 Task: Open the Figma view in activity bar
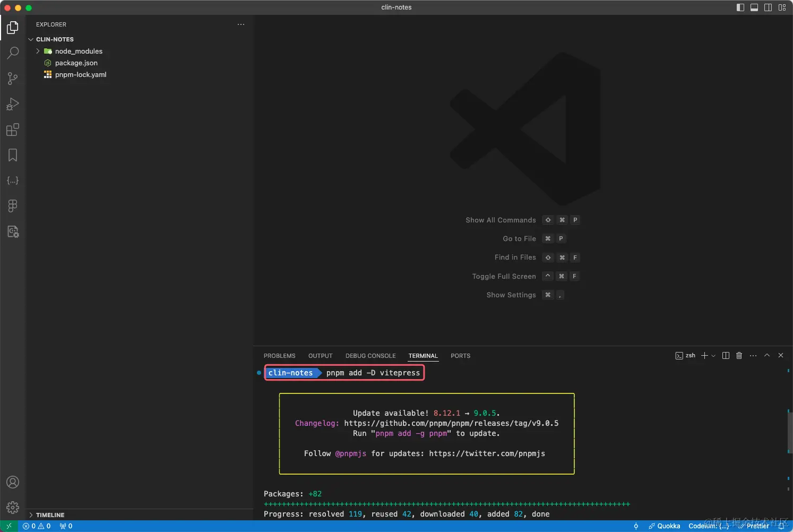tap(13, 206)
